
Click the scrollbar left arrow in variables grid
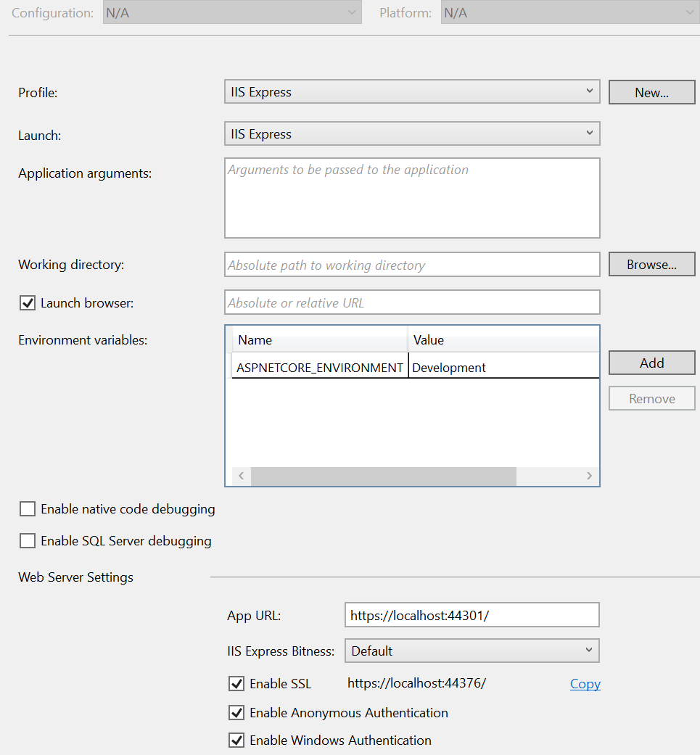coord(242,476)
